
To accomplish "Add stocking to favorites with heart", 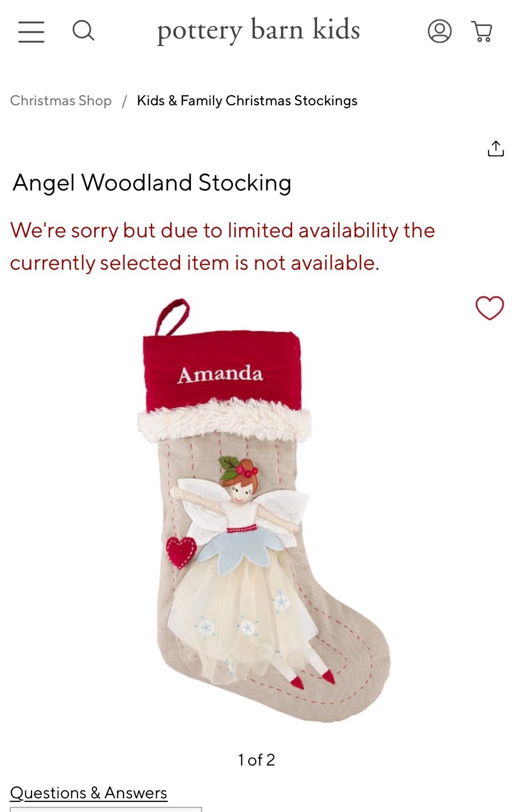I will [490, 308].
